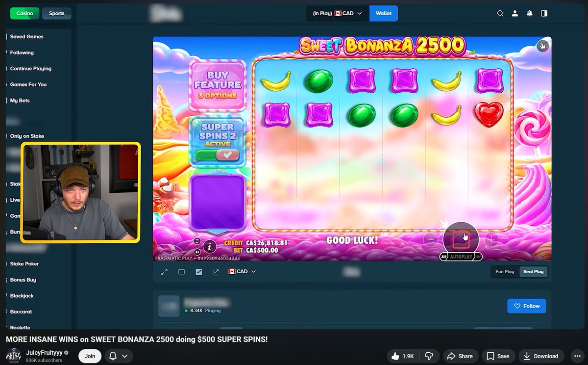Viewport: 588px width, 365px height.
Task: Mute the slot game sound icon
Action: pyautogui.click(x=197, y=253)
